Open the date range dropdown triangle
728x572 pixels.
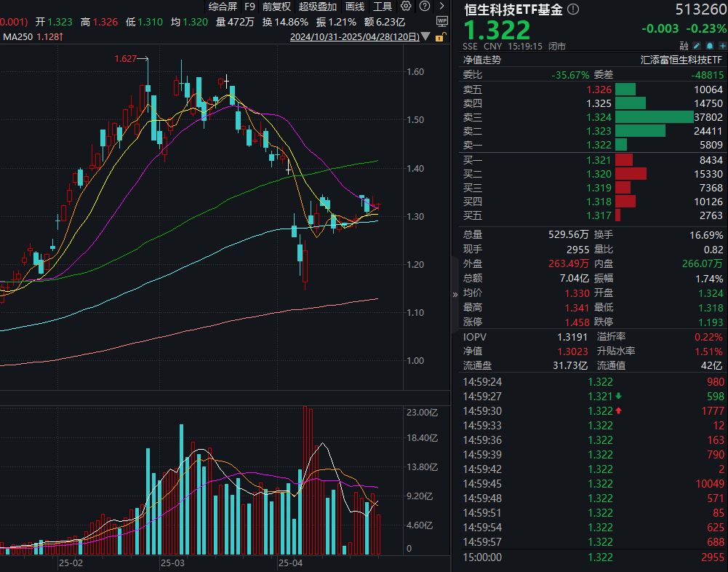(x=425, y=36)
